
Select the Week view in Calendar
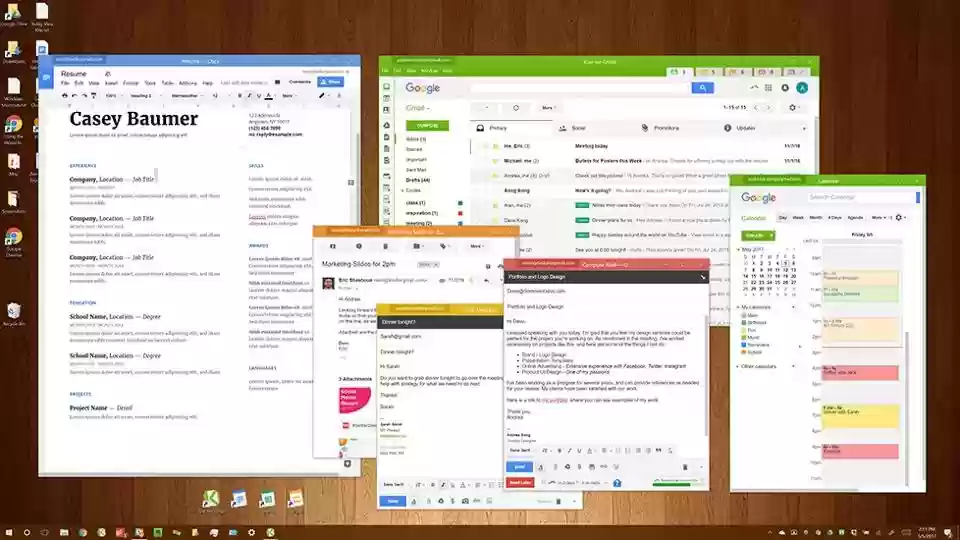point(798,217)
